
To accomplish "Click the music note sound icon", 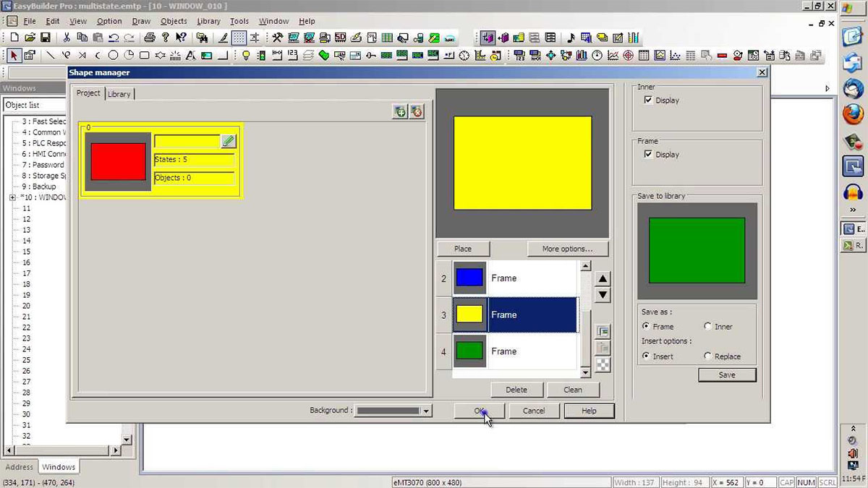I will pyautogui.click(x=571, y=38).
